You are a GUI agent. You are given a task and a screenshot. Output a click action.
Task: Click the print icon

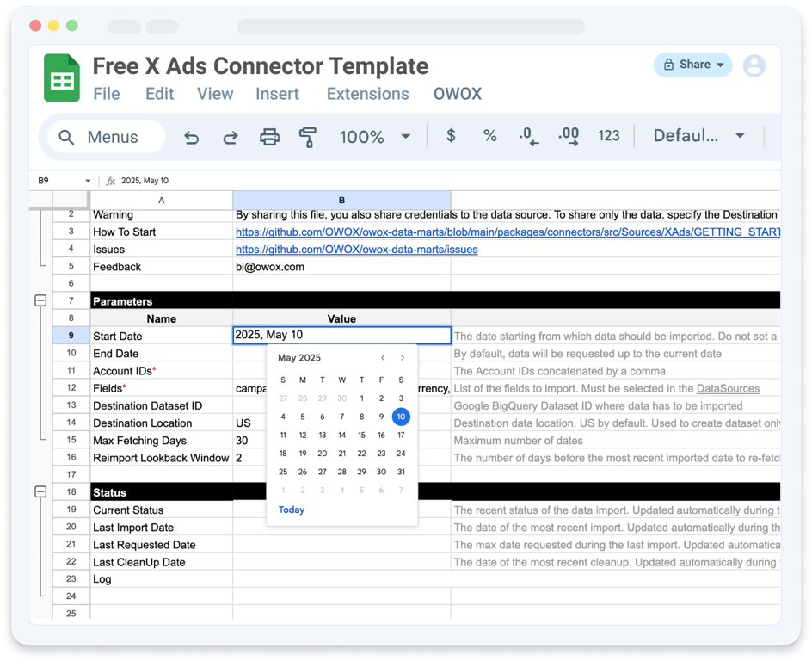click(269, 137)
